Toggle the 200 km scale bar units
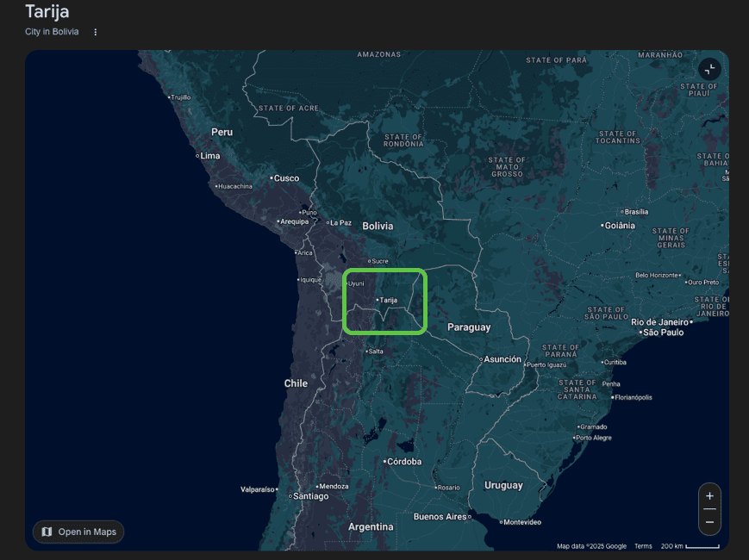The height and width of the screenshot is (560, 749). (690, 546)
